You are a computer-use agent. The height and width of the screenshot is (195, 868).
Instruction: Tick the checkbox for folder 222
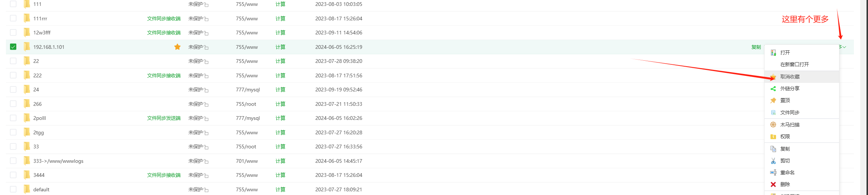coord(13,75)
